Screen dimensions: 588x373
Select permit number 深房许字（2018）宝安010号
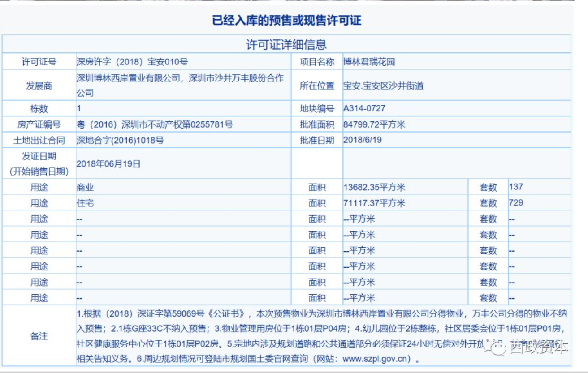[132, 62]
